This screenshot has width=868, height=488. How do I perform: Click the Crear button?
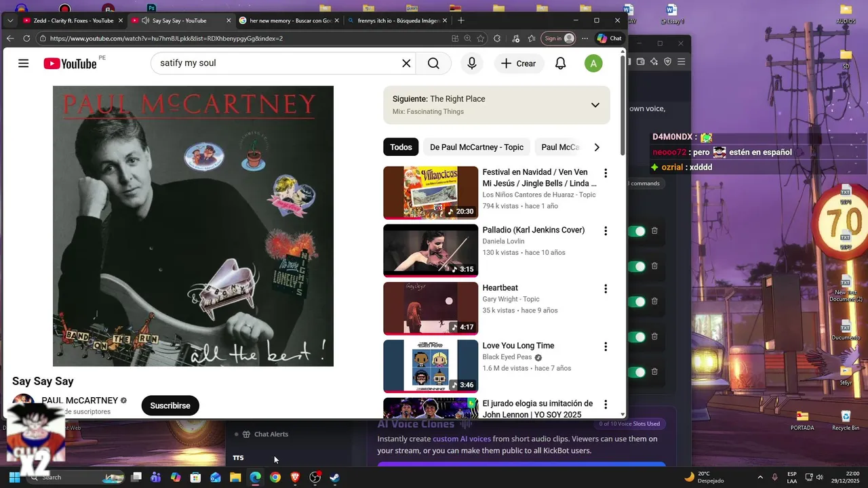519,64
